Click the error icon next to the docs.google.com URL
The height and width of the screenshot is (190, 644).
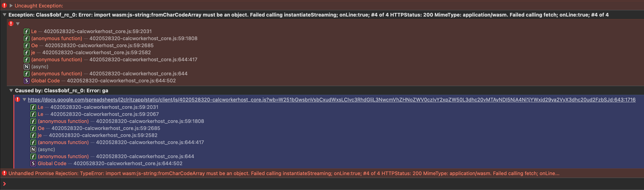[x=18, y=100]
